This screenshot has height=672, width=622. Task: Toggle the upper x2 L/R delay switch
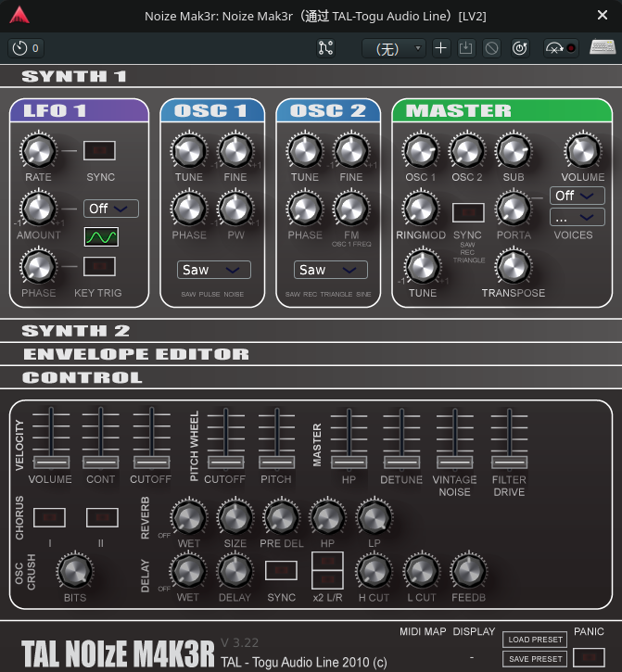pyautogui.click(x=327, y=561)
